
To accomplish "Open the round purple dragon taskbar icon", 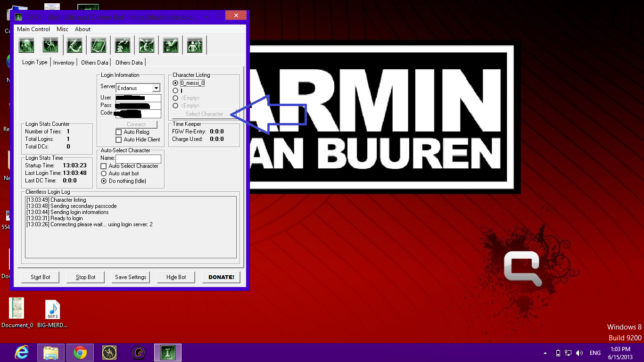I will [139, 353].
